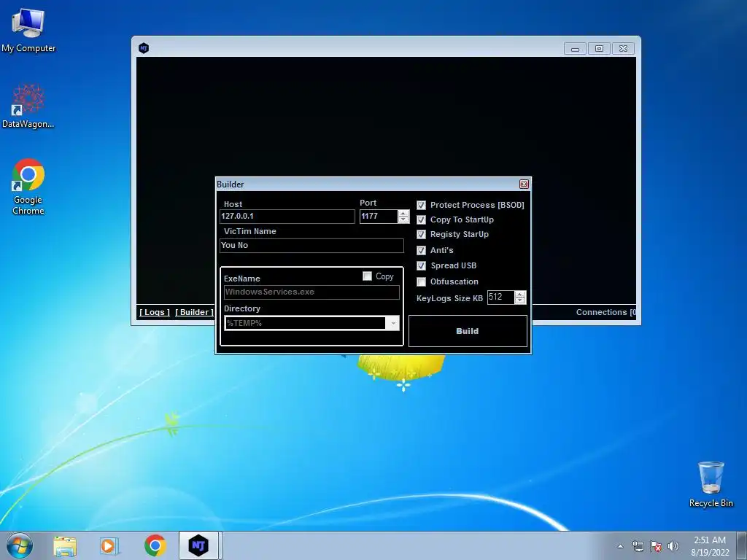
Task: Toggle Spread USB checkbox
Action: click(x=421, y=265)
